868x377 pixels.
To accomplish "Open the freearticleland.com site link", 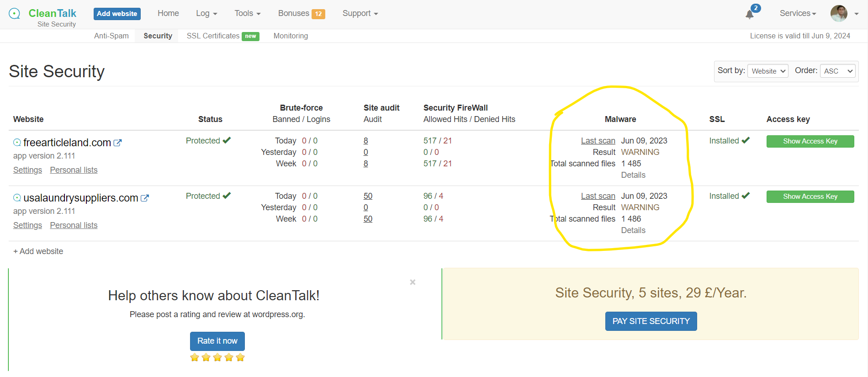I will coord(67,143).
